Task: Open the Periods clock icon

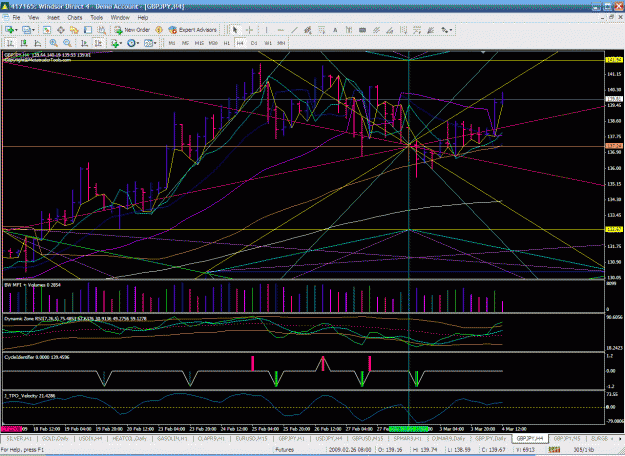Action: [131, 43]
